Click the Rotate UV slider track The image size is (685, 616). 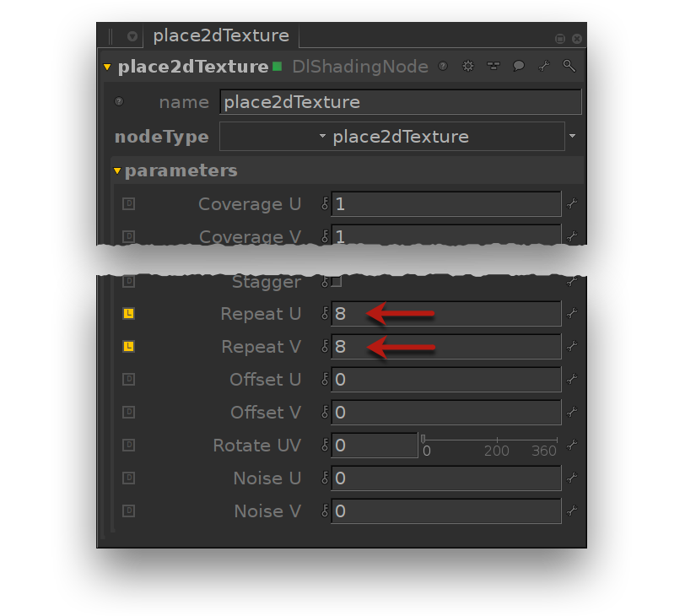pyautogui.click(x=489, y=440)
